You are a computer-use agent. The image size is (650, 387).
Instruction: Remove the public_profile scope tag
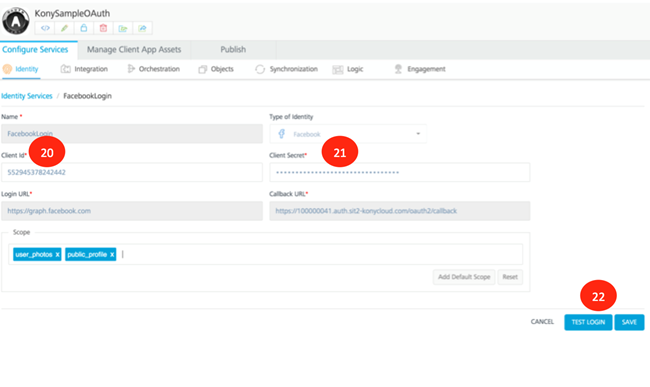click(112, 254)
